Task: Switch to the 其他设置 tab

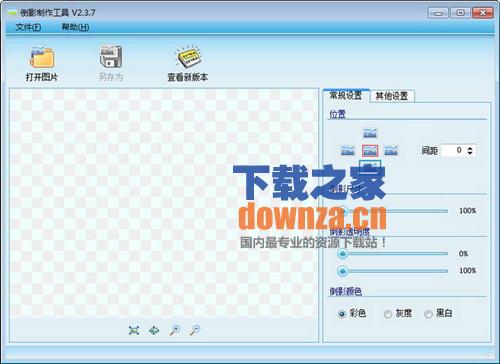Action: [392, 96]
